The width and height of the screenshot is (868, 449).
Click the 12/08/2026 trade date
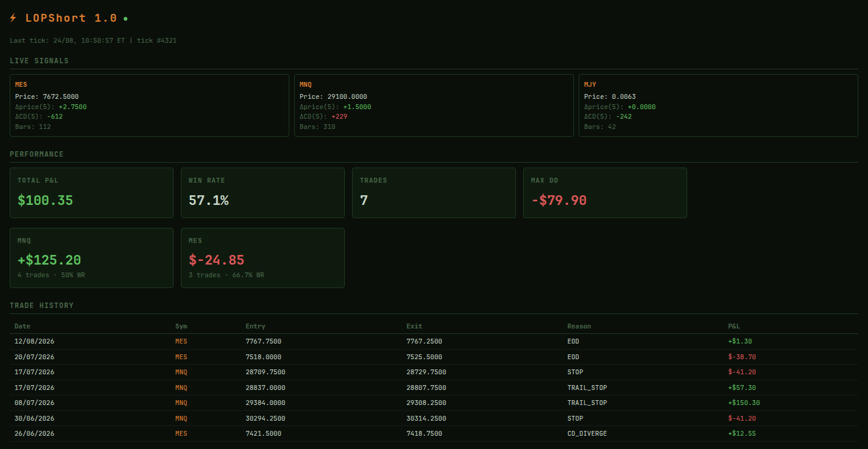tap(34, 341)
